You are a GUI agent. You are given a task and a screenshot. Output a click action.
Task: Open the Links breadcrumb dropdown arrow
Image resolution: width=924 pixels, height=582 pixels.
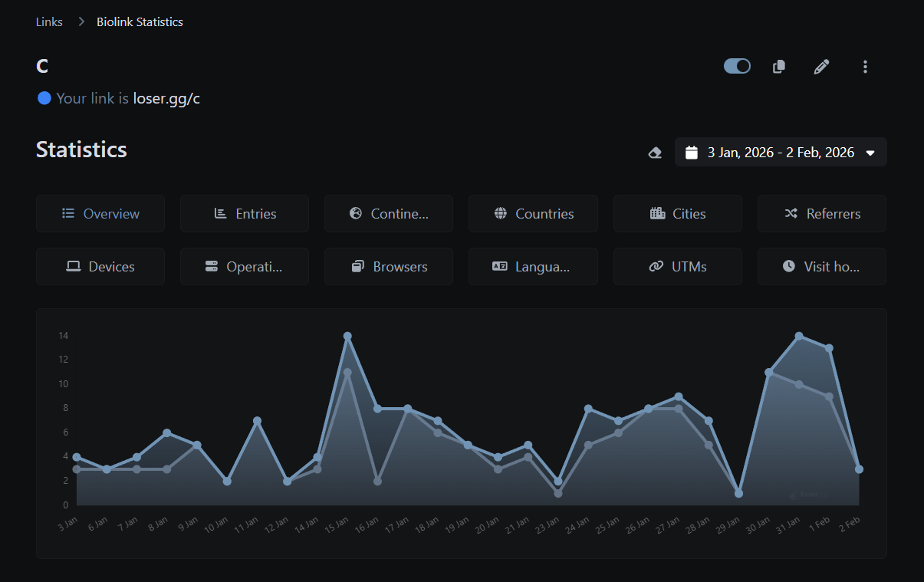pos(81,21)
